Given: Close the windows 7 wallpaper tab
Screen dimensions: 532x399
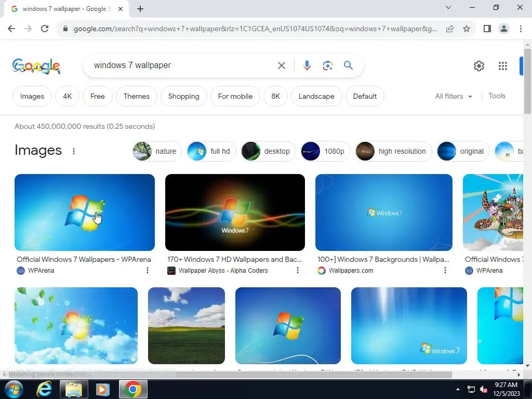Looking at the screenshot, I should (x=121, y=9).
